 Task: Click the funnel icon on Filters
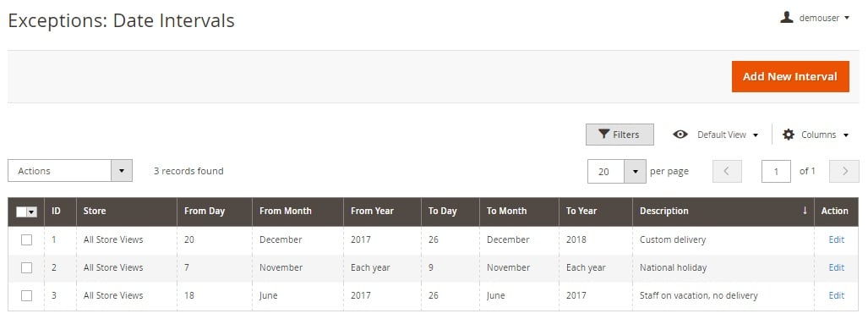pyautogui.click(x=604, y=135)
